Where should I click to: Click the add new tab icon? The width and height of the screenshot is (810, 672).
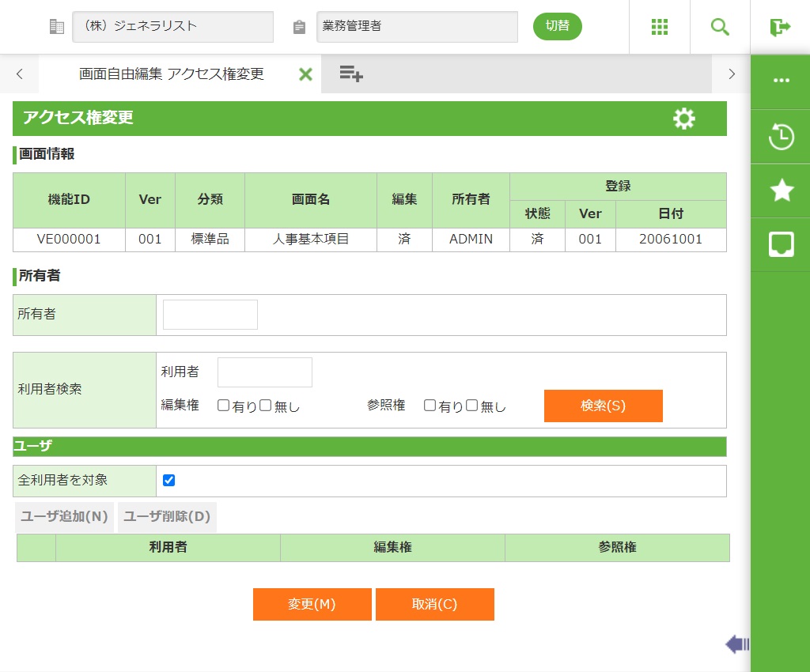(x=351, y=74)
